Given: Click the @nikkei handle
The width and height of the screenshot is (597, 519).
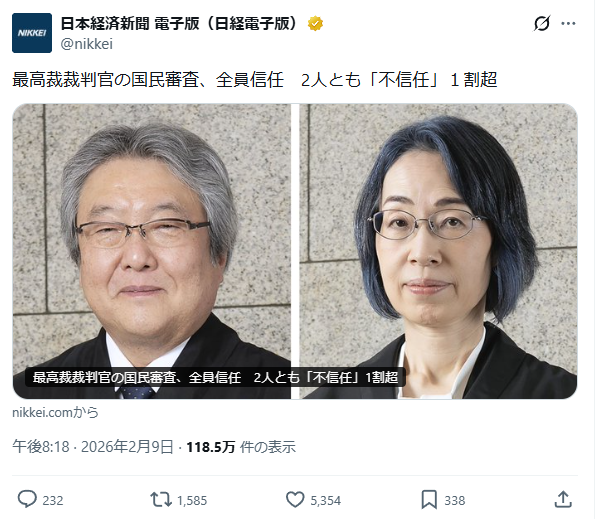Looking at the screenshot, I should coord(86,44).
